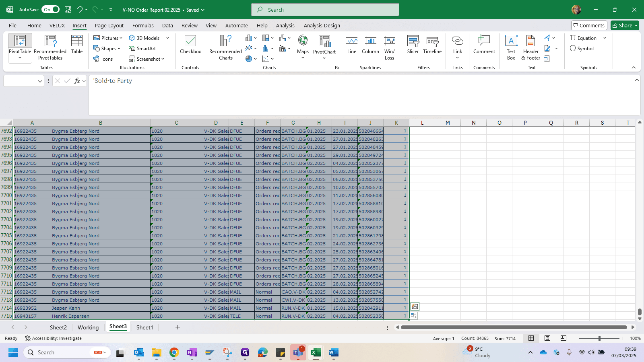The image size is (644, 362).
Task: Open the Name Box dropdown arrow
Action: click(40, 81)
